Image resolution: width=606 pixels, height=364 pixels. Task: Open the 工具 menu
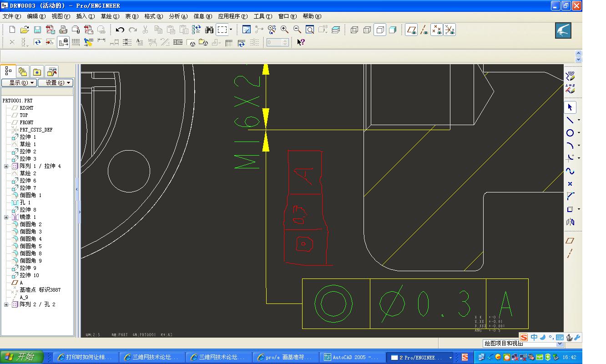(x=263, y=16)
